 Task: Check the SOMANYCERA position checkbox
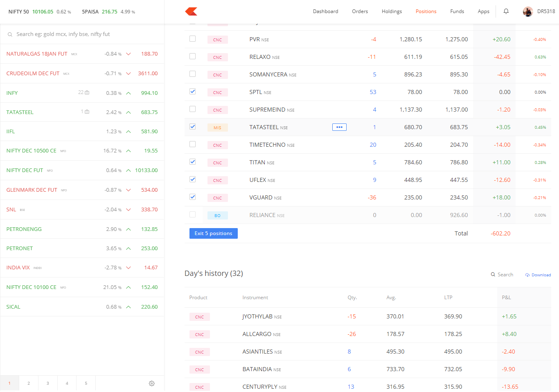point(192,74)
